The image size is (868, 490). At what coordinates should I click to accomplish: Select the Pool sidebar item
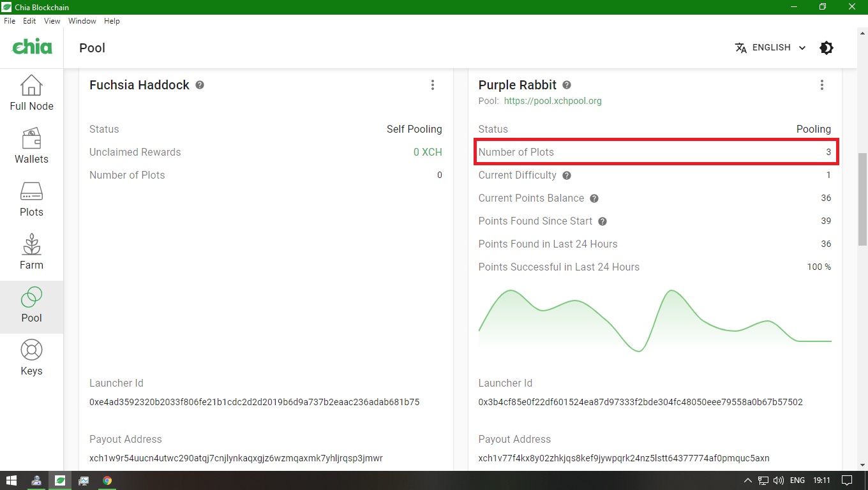point(31,307)
